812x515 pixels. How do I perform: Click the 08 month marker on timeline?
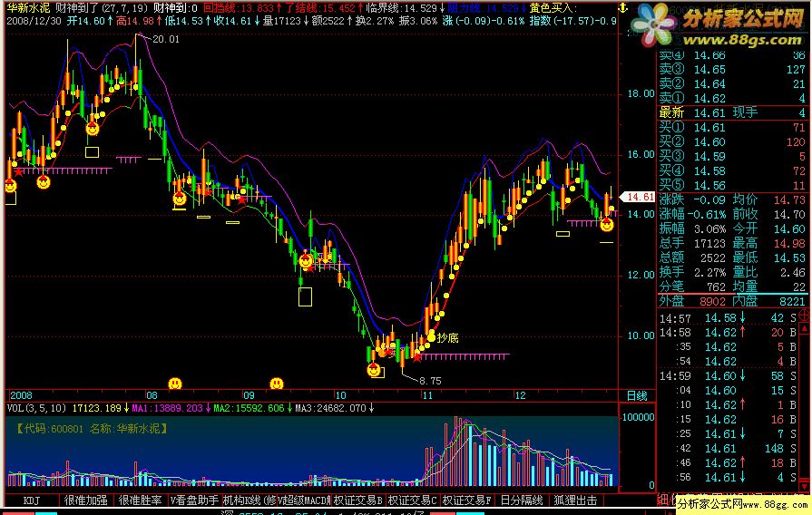click(x=152, y=395)
